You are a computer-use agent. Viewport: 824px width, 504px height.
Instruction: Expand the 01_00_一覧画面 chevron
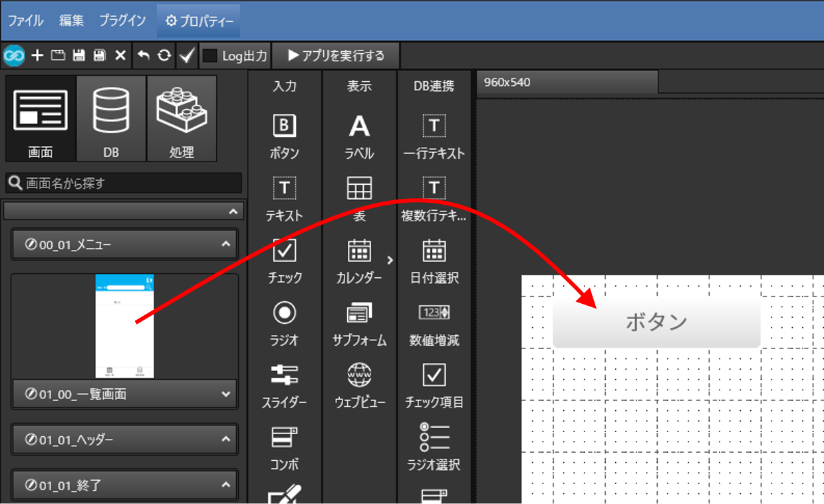pos(225,394)
